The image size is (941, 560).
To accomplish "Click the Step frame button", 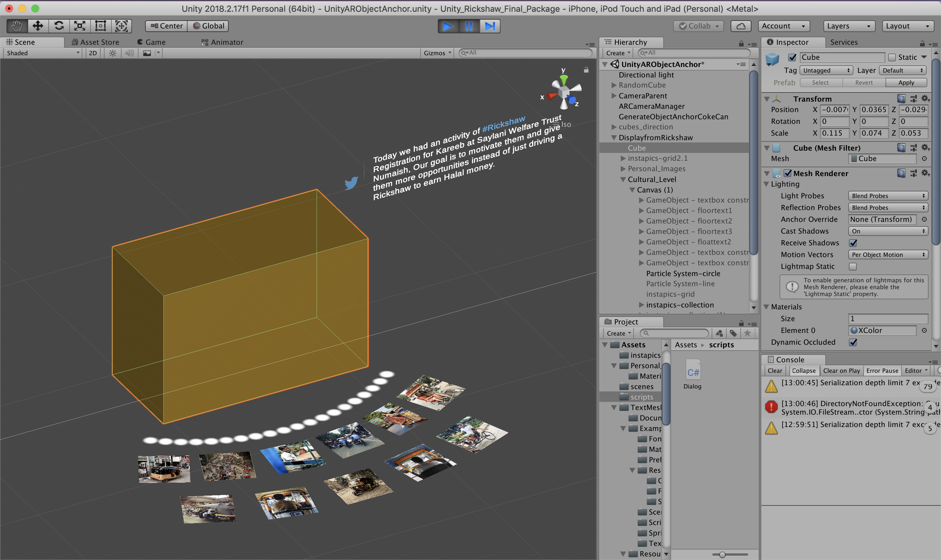I will pos(490,26).
